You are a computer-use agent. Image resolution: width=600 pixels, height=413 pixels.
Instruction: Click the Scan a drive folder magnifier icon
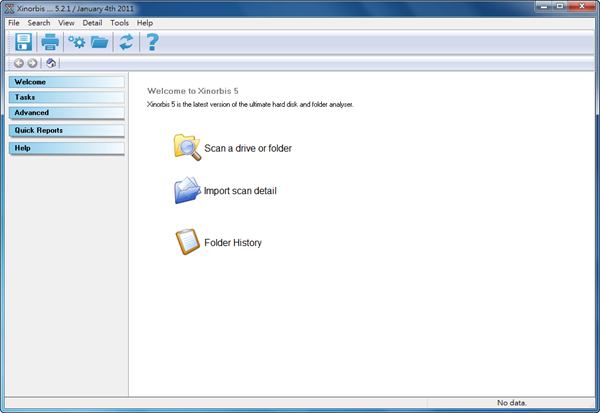[187, 147]
